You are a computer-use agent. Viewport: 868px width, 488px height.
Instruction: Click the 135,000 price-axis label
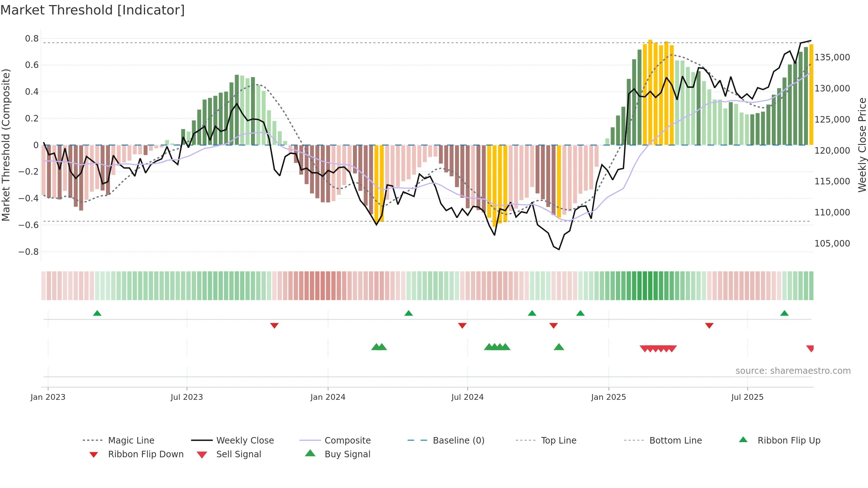pyautogui.click(x=832, y=57)
